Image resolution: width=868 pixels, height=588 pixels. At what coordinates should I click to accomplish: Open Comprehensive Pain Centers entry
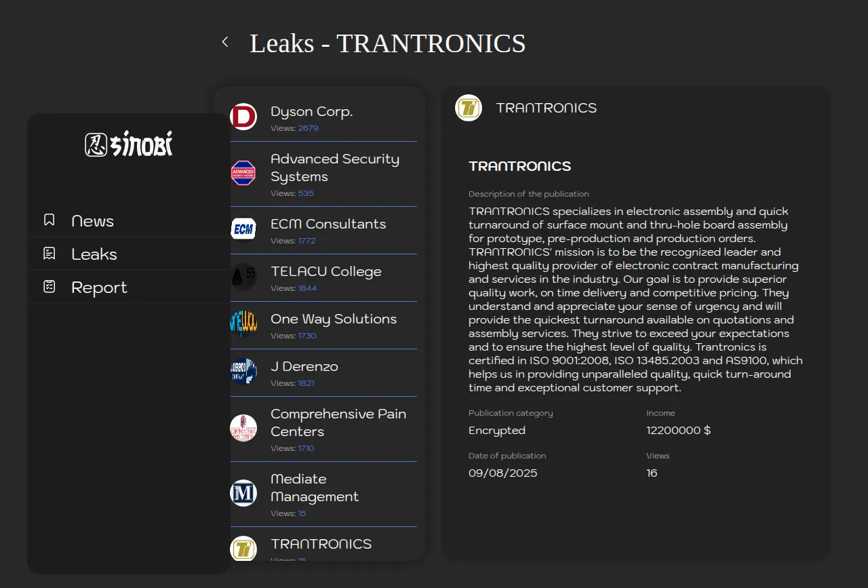tap(338, 423)
